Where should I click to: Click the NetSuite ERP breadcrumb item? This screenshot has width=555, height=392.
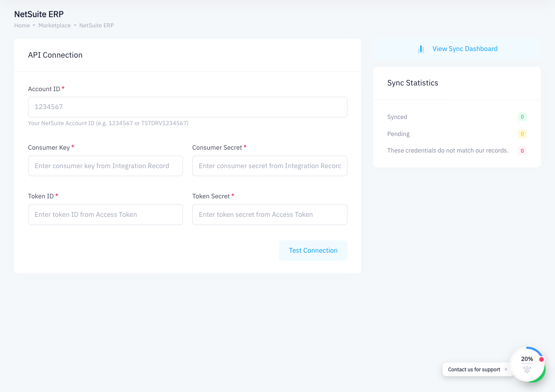97,26
